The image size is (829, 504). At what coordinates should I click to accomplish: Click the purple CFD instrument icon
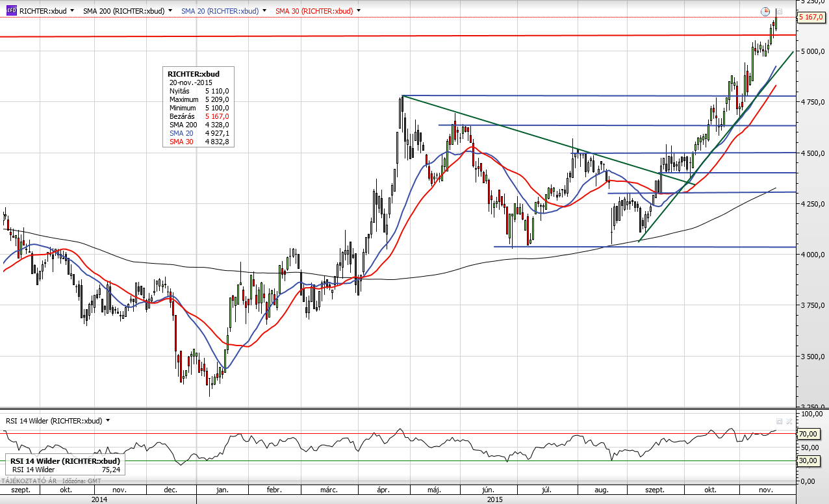11,11
